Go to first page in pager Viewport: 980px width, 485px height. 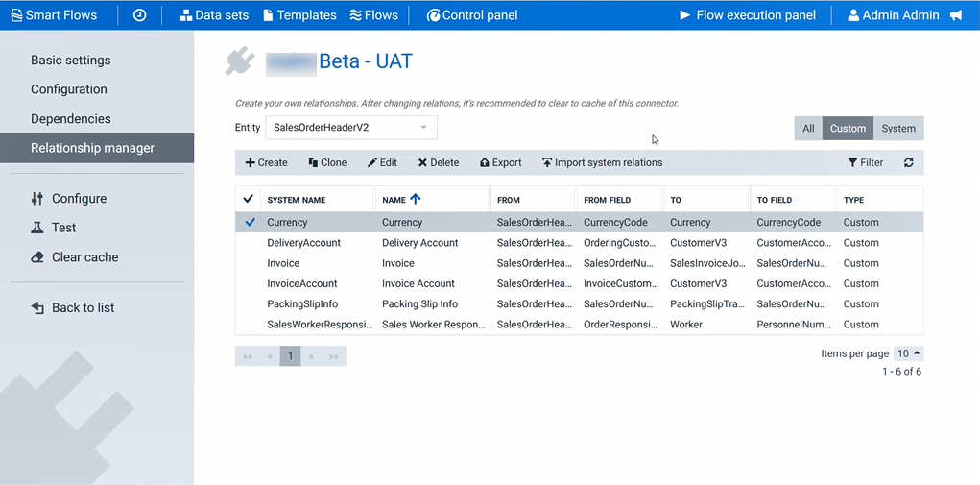coord(248,356)
